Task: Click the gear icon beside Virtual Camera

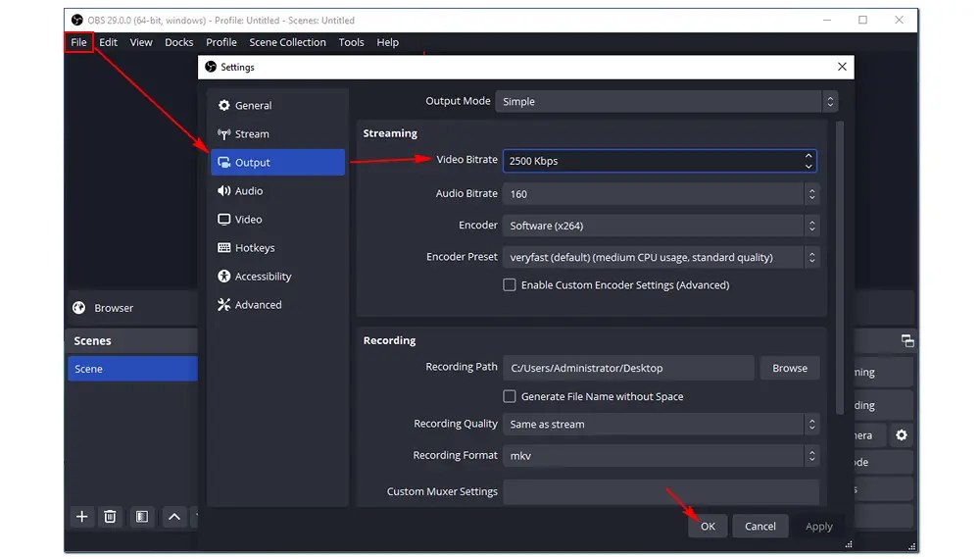Action: [x=902, y=435]
